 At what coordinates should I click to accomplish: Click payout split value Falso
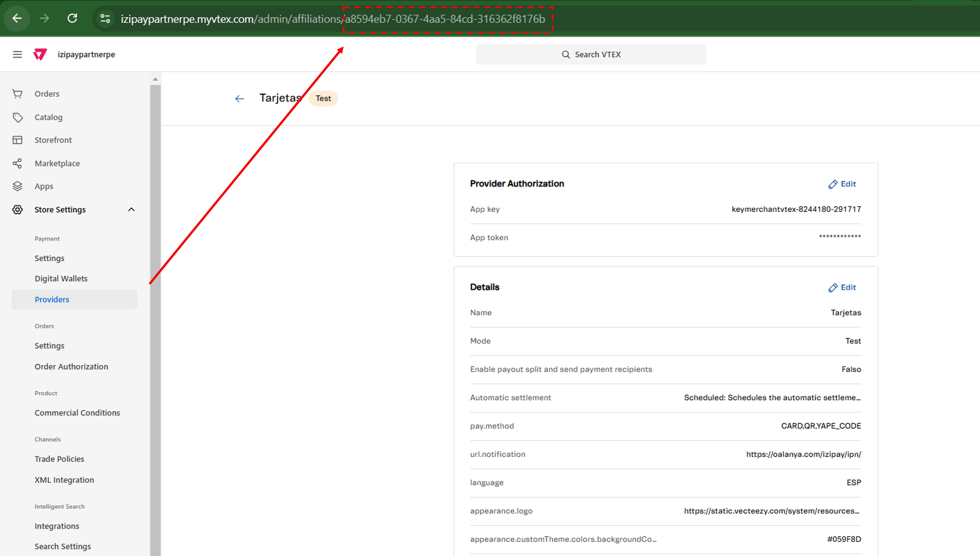tap(851, 369)
